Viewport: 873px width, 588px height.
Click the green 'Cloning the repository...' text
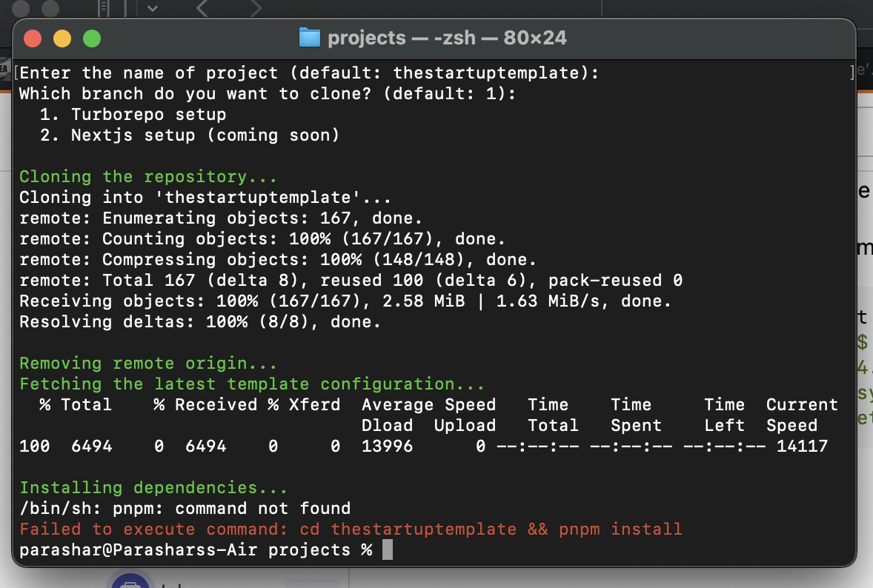coord(148,177)
